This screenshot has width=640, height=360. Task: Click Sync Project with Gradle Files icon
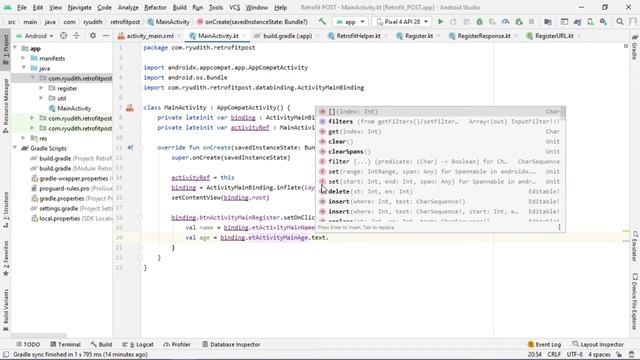(577, 22)
